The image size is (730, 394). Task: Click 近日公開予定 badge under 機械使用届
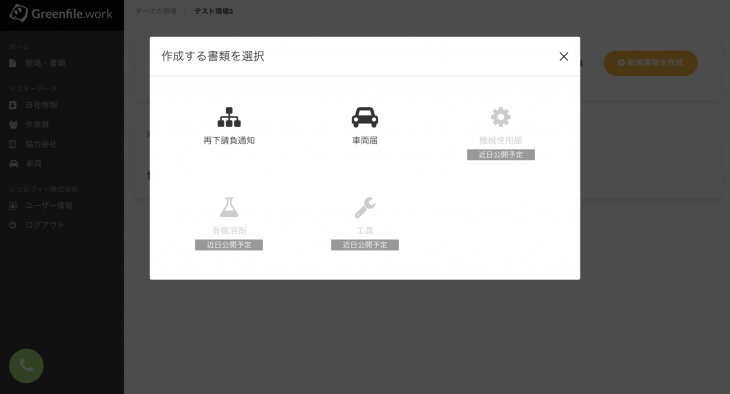[500, 155]
